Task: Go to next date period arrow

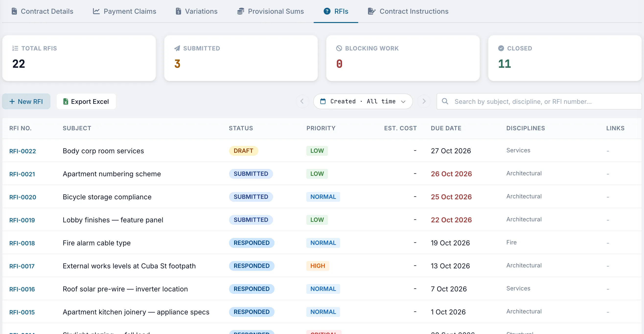Action: 424,101
